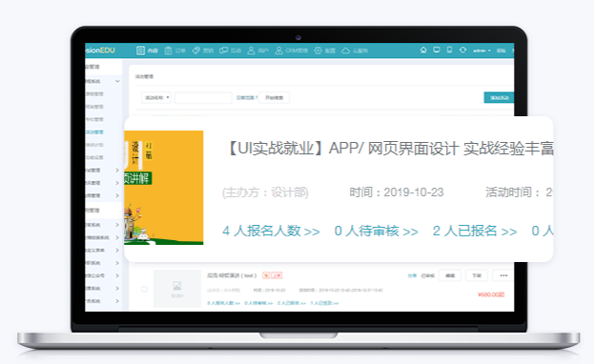The height and width of the screenshot is (364, 594).
Task: Click the 开始搜索 search button
Action: 275,98
